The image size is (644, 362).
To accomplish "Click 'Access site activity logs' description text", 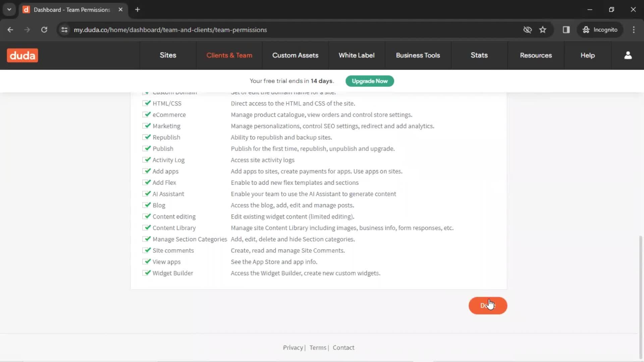I will pyautogui.click(x=263, y=160).
